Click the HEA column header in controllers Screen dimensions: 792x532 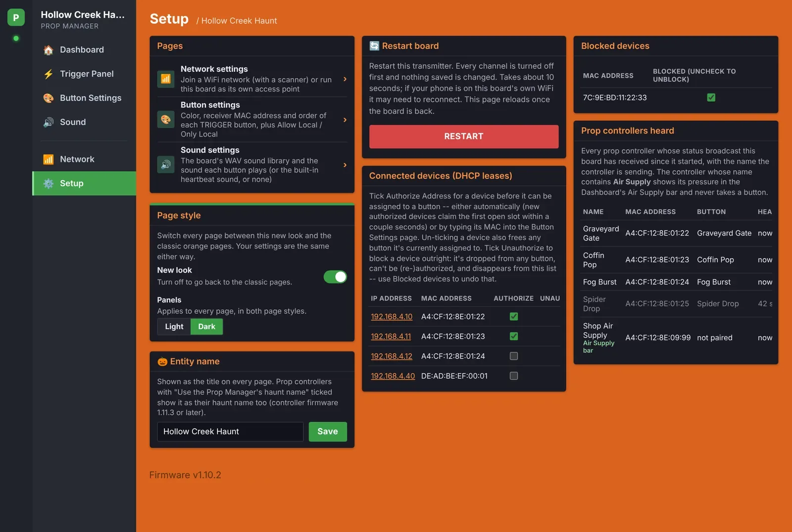tap(765, 212)
